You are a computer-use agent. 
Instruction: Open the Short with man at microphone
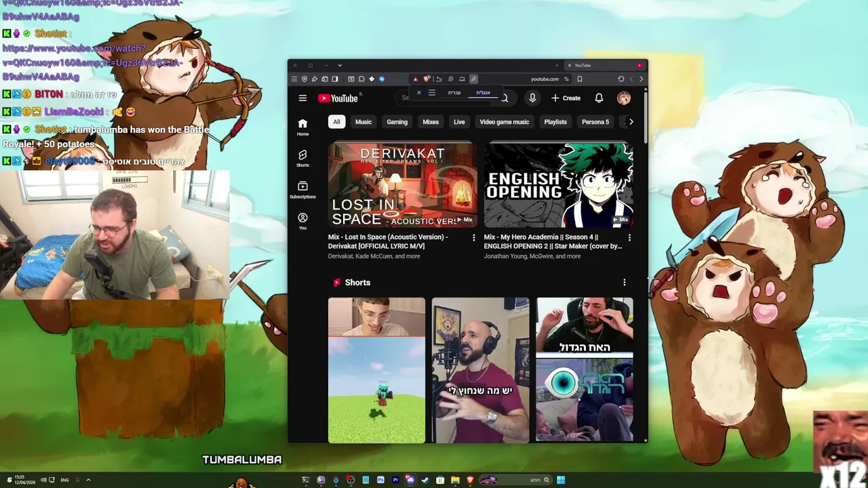point(481,370)
